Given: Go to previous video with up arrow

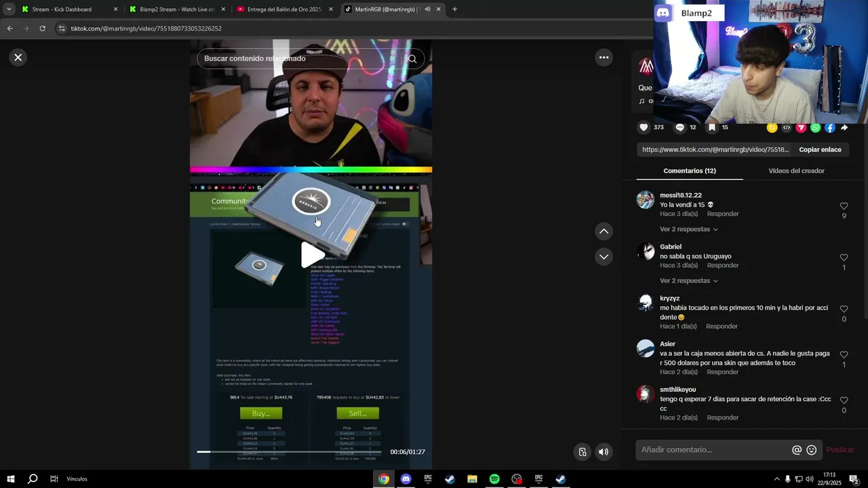Looking at the screenshot, I should click(604, 231).
